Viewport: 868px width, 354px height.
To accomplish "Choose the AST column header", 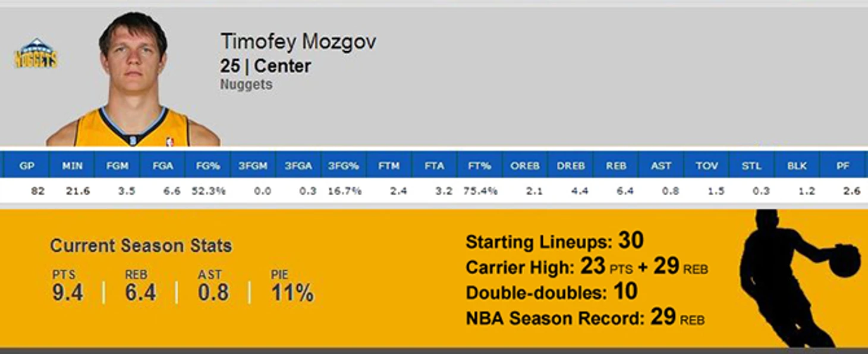I will 661,166.
